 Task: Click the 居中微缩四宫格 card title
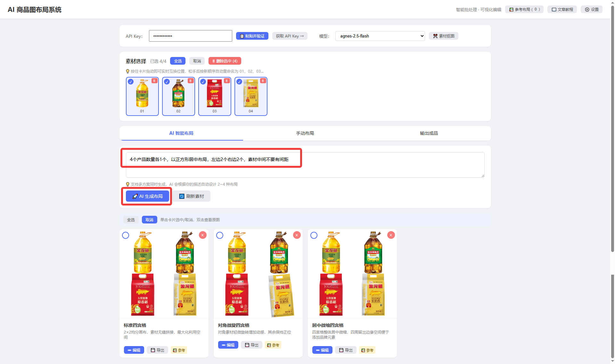pyautogui.click(x=328, y=325)
